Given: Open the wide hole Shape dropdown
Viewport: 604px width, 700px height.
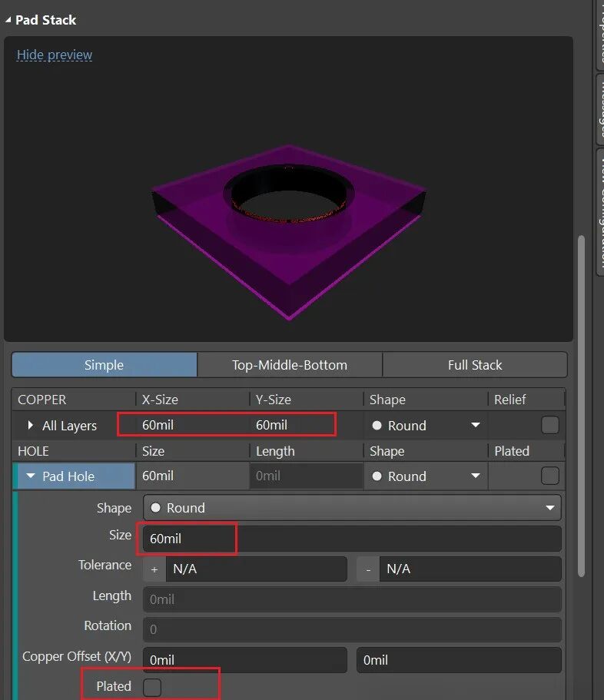Looking at the screenshot, I should click(352, 508).
